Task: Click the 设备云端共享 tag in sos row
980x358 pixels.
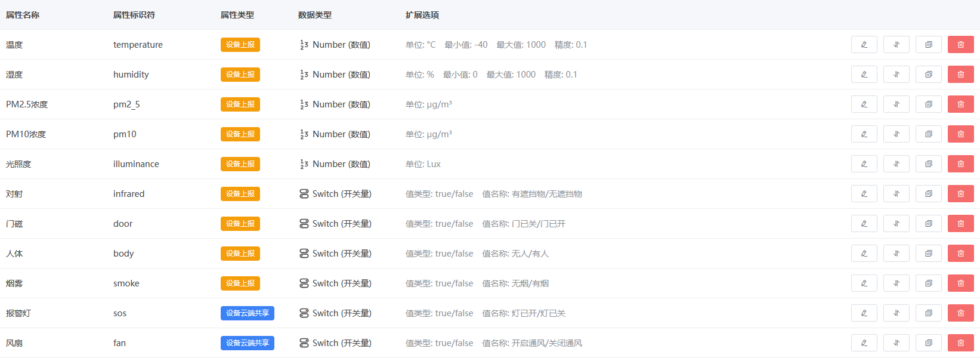Action: click(x=247, y=313)
